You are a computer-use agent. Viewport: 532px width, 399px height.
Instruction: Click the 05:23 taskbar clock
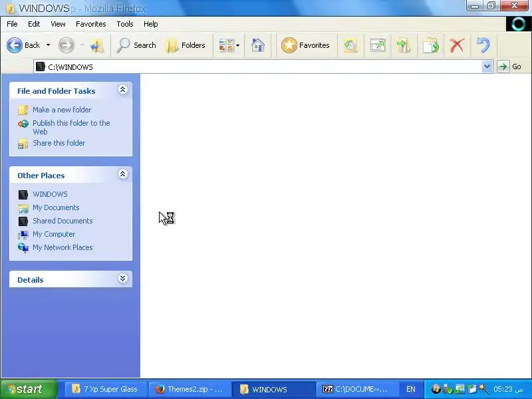508,389
